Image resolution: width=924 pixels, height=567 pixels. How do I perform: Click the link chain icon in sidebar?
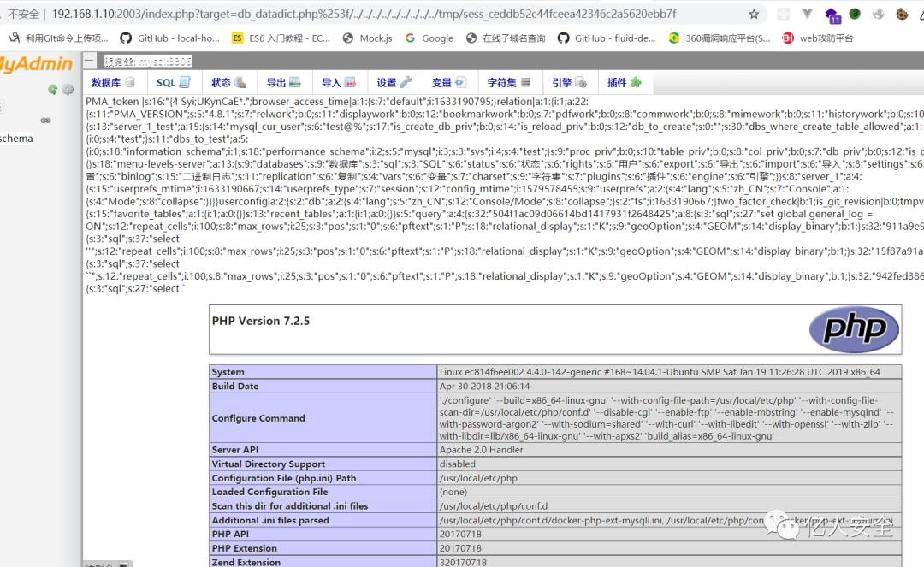pos(46,120)
